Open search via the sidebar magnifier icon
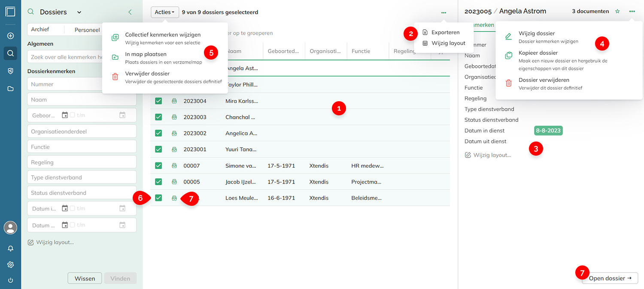 [11, 54]
